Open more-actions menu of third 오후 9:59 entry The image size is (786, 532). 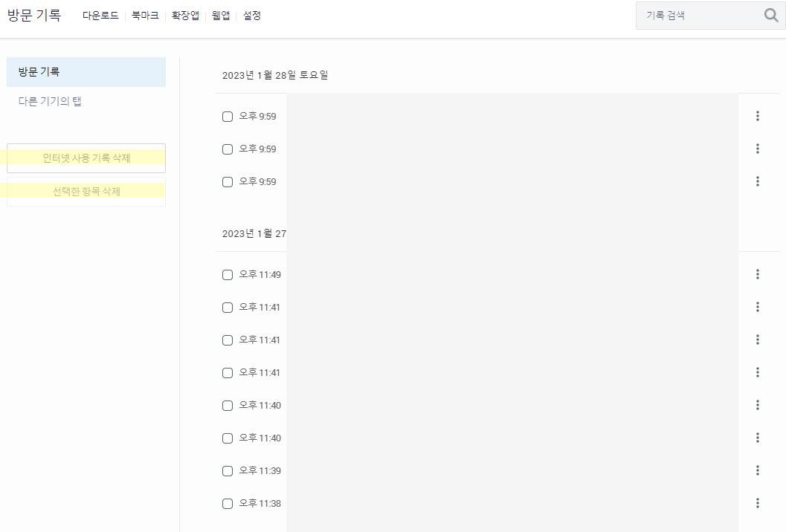[758, 181]
